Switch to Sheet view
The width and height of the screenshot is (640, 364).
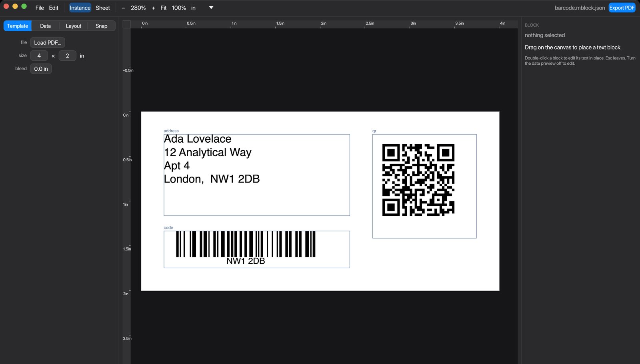coord(103,8)
